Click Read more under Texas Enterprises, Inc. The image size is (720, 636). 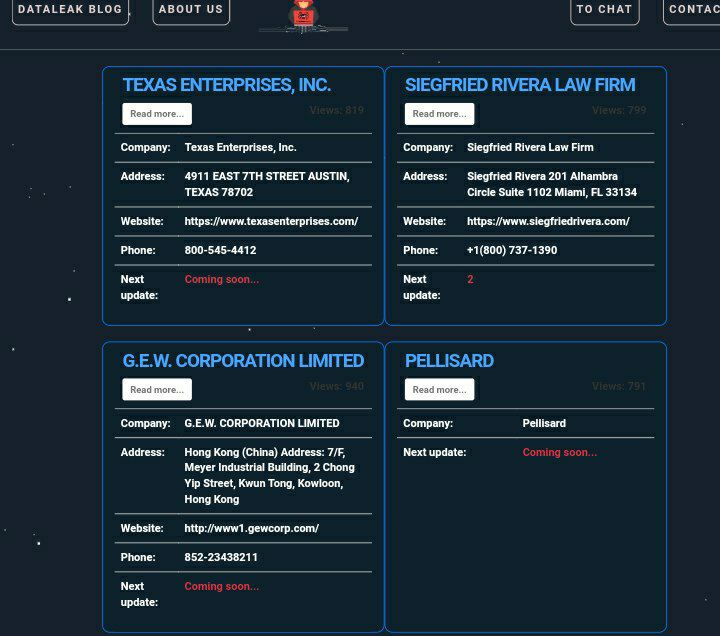click(x=157, y=114)
